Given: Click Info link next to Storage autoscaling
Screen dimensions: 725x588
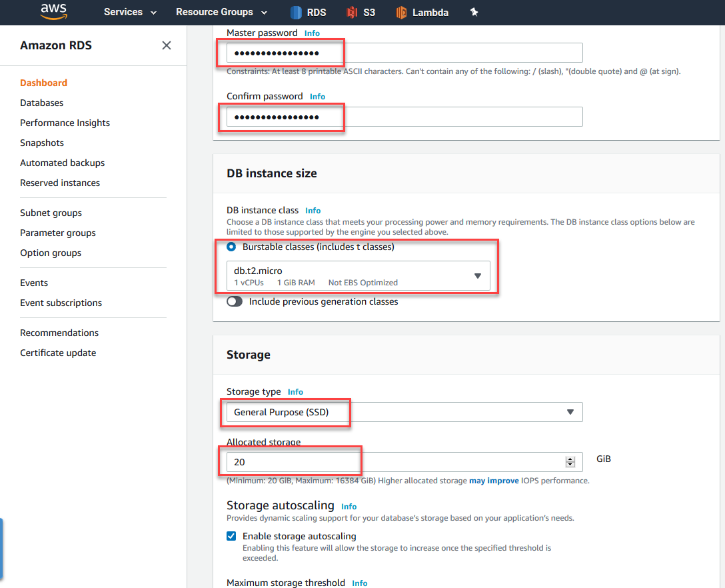Looking at the screenshot, I should click(x=349, y=507).
